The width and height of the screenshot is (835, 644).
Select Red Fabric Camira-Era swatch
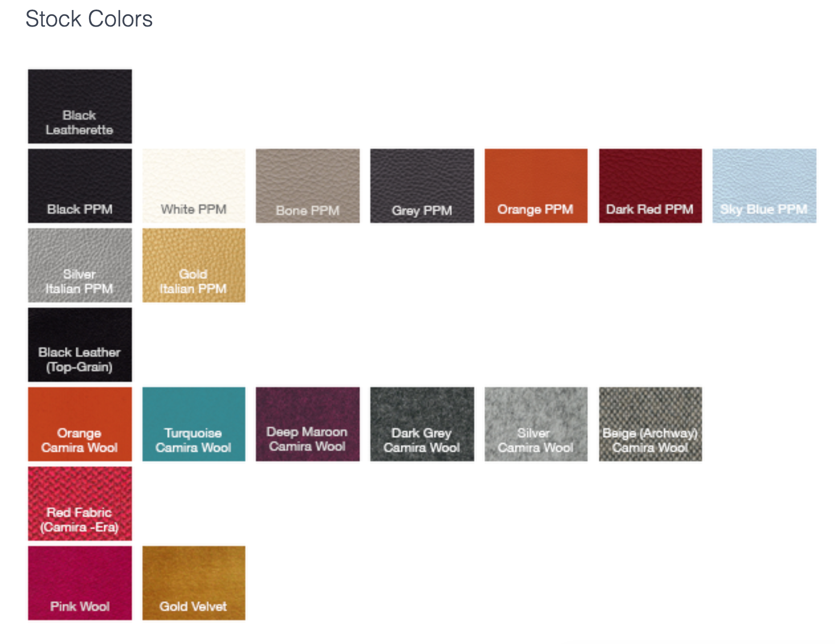(x=79, y=504)
